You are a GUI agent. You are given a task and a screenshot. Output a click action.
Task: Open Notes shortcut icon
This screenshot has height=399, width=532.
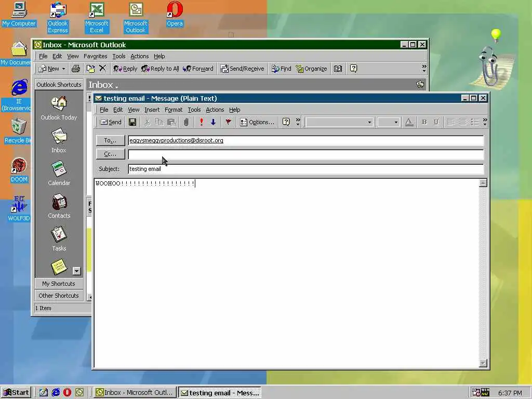coord(59,267)
